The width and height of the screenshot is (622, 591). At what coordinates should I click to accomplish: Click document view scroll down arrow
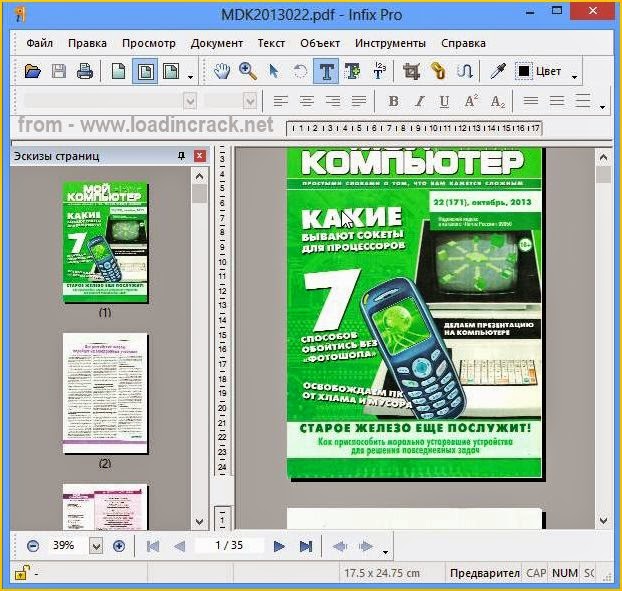point(603,521)
